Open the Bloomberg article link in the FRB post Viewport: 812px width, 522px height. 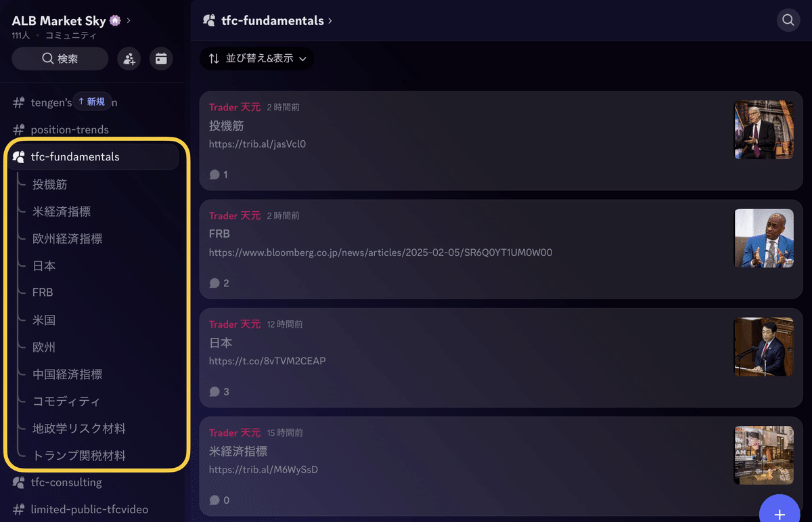(x=381, y=252)
